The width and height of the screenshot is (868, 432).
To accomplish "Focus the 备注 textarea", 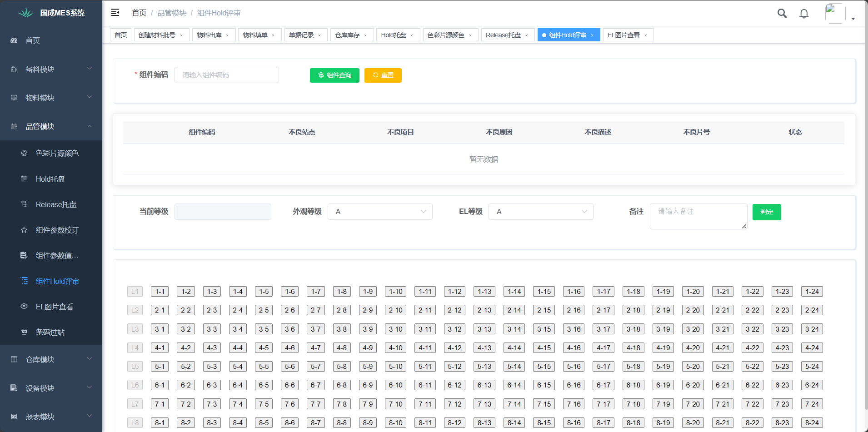I will [698, 216].
